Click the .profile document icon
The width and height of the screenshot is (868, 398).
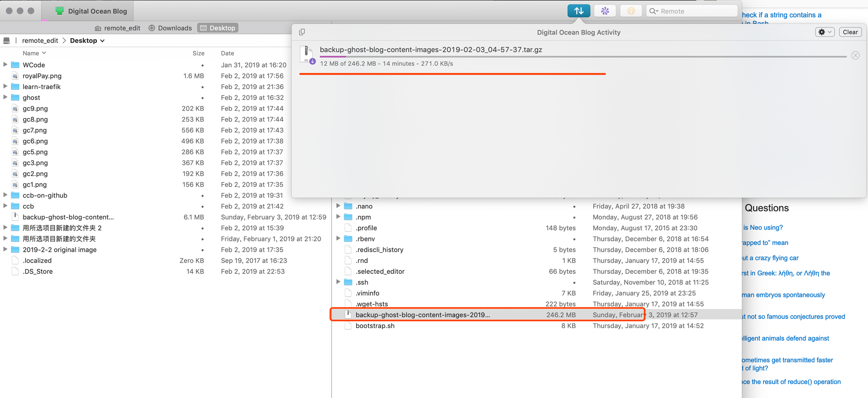[348, 228]
